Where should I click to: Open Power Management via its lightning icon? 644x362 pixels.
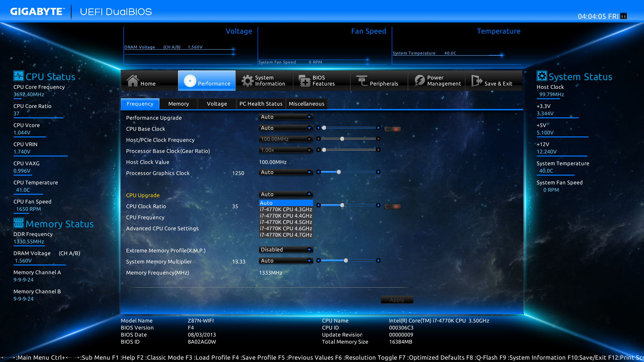[x=419, y=81]
